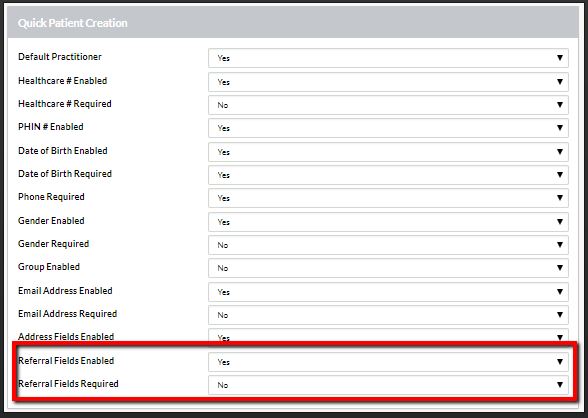Open the PHIN # Enabled dropdown
The width and height of the screenshot is (588, 418).
388,128
